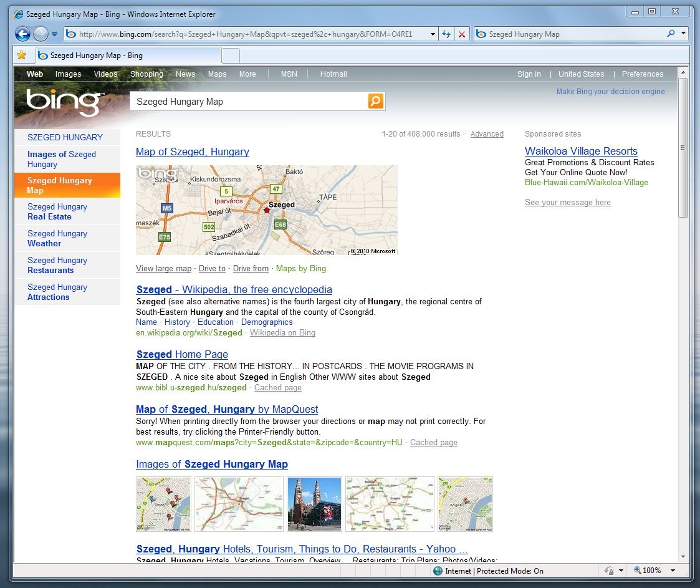Open a new blank tab
The height and width of the screenshot is (588, 700).
(x=231, y=56)
